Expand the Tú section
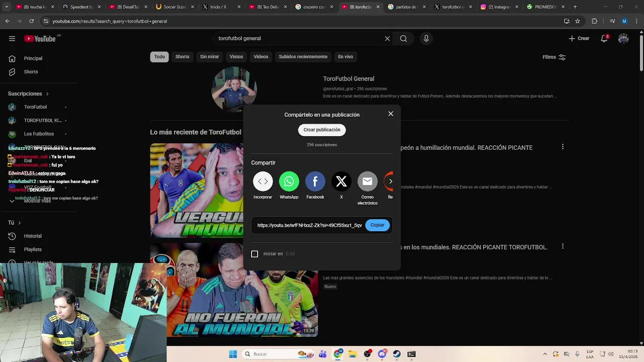The width and height of the screenshot is (644, 362). (x=15, y=223)
